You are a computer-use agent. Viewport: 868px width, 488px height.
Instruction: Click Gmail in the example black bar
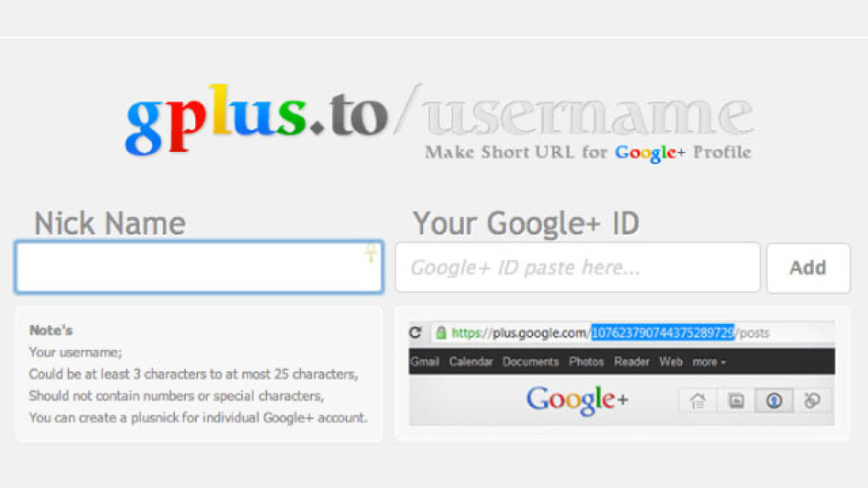(425, 361)
